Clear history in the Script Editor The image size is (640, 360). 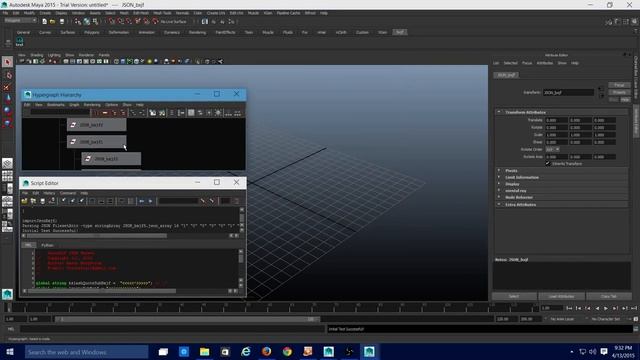coord(63,201)
